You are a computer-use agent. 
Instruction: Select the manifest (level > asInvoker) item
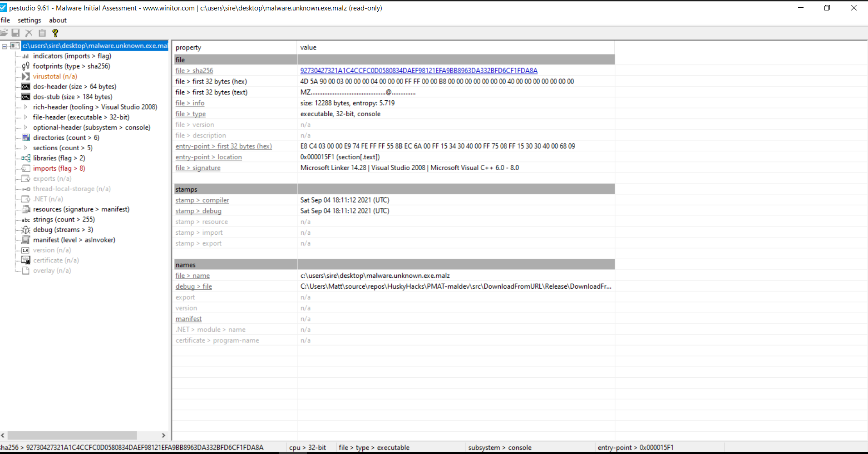[74, 240]
